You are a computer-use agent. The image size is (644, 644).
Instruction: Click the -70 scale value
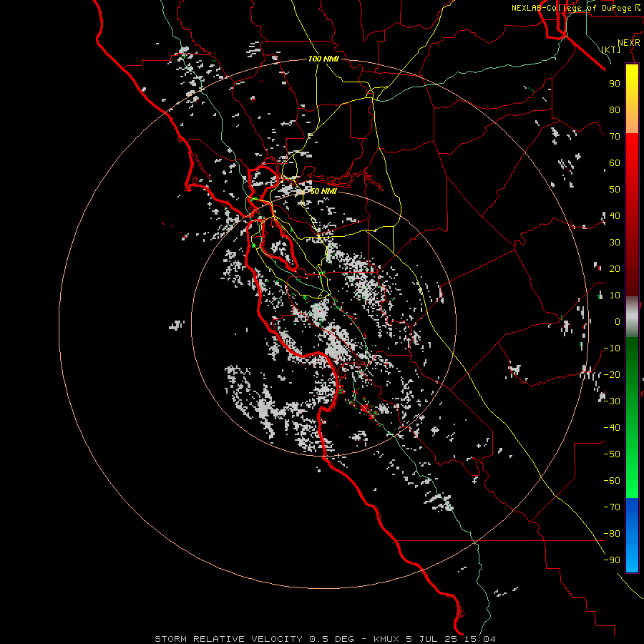612,507
